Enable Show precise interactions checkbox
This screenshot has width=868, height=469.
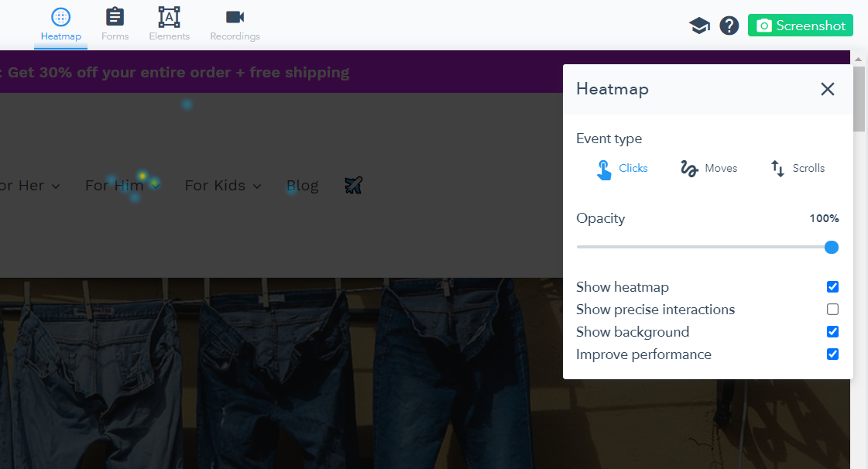[832, 309]
